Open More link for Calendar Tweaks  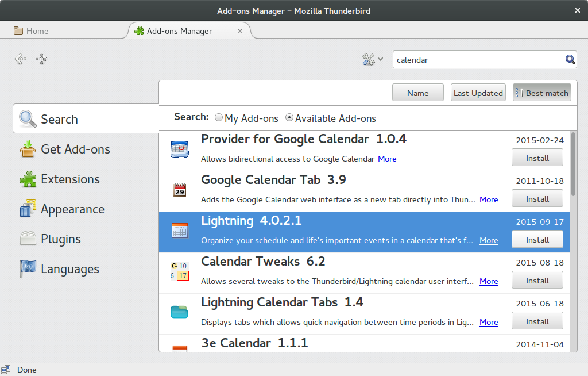[489, 281]
